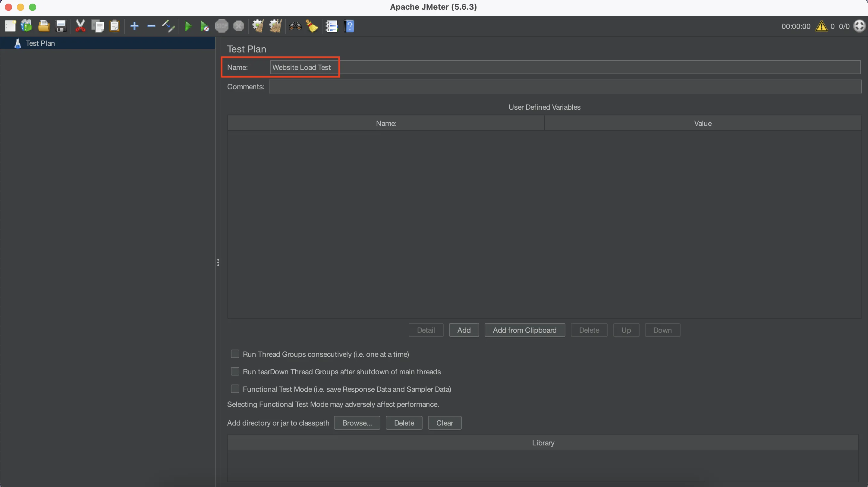This screenshot has width=868, height=487.
Task: Enable Run Thread Groups consecutively
Action: coord(235,354)
